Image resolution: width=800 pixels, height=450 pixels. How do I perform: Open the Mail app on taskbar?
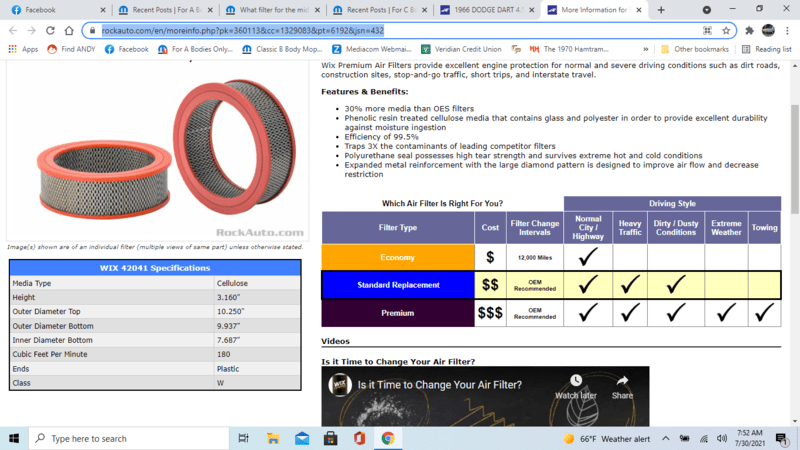(302, 438)
